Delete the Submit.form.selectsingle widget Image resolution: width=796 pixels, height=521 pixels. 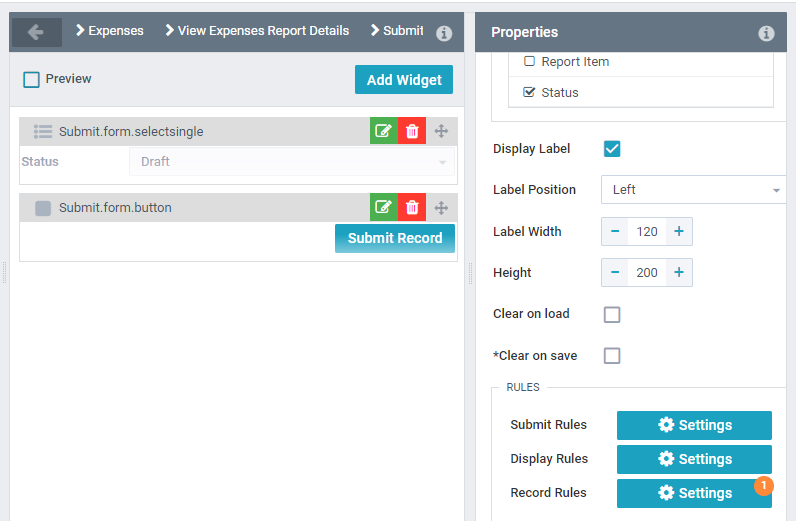412,131
